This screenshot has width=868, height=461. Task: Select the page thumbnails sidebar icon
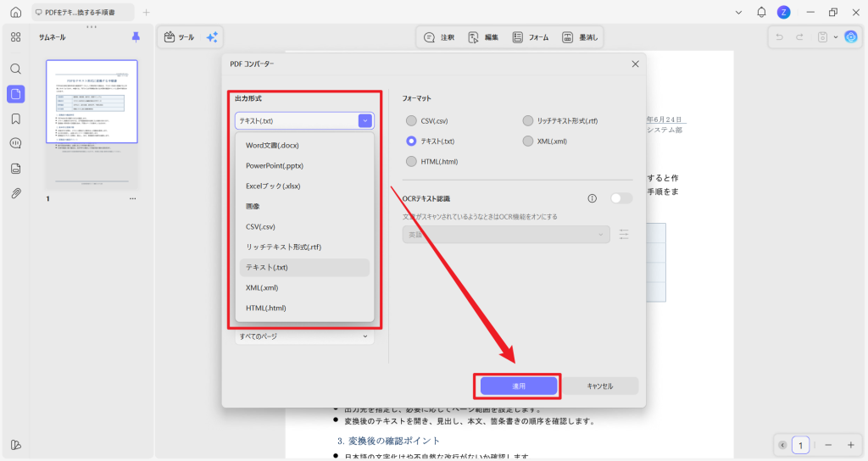point(15,94)
